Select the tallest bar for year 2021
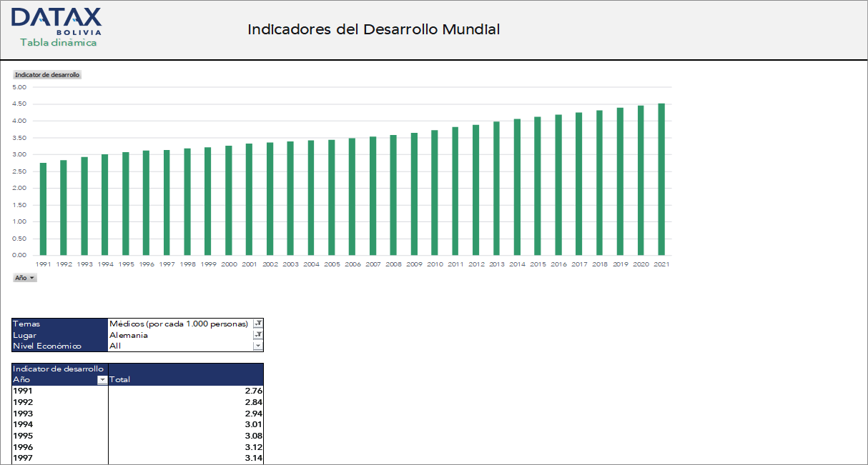The width and height of the screenshot is (868, 465). point(661,179)
